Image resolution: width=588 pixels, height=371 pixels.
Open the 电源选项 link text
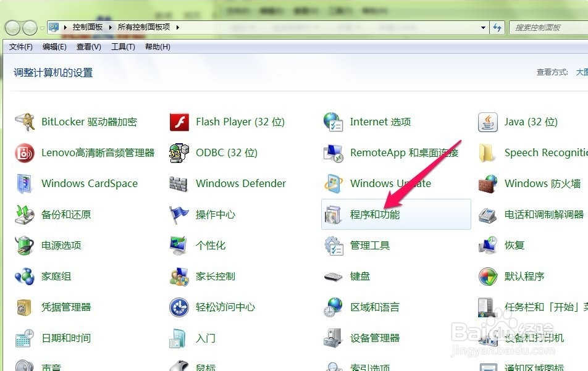(61, 246)
